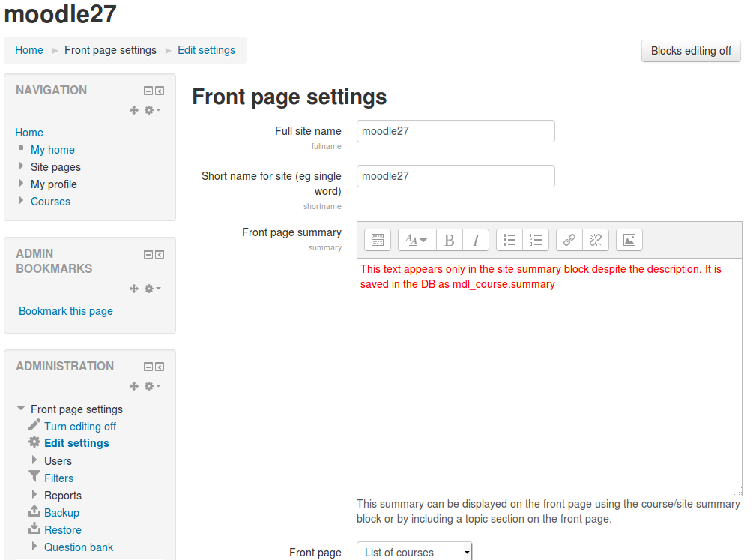Dock the Admin Bookmarks block

click(160, 254)
